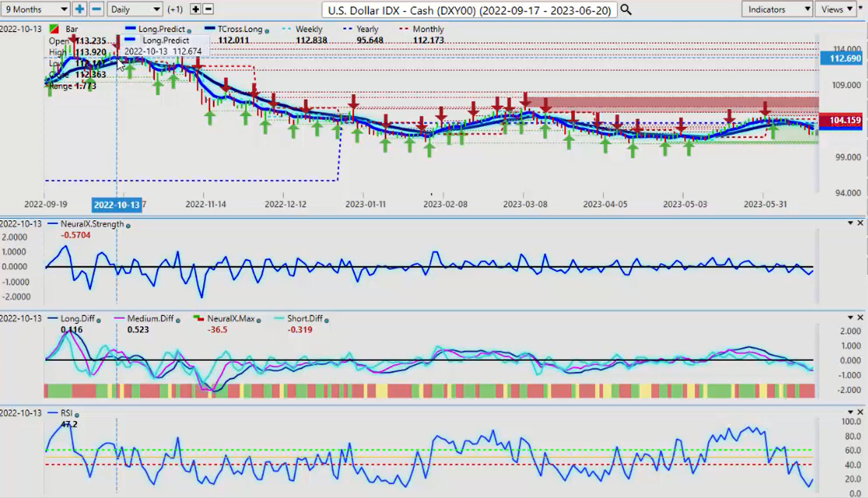Click the Yearly legend label
Screen dimensions: 868x498
[x=368, y=29]
